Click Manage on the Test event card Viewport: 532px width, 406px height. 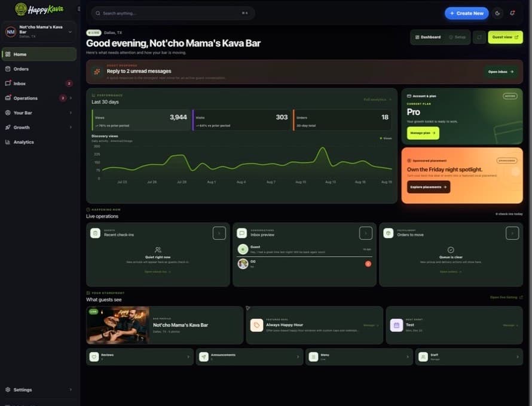click(x=510, y=325)
